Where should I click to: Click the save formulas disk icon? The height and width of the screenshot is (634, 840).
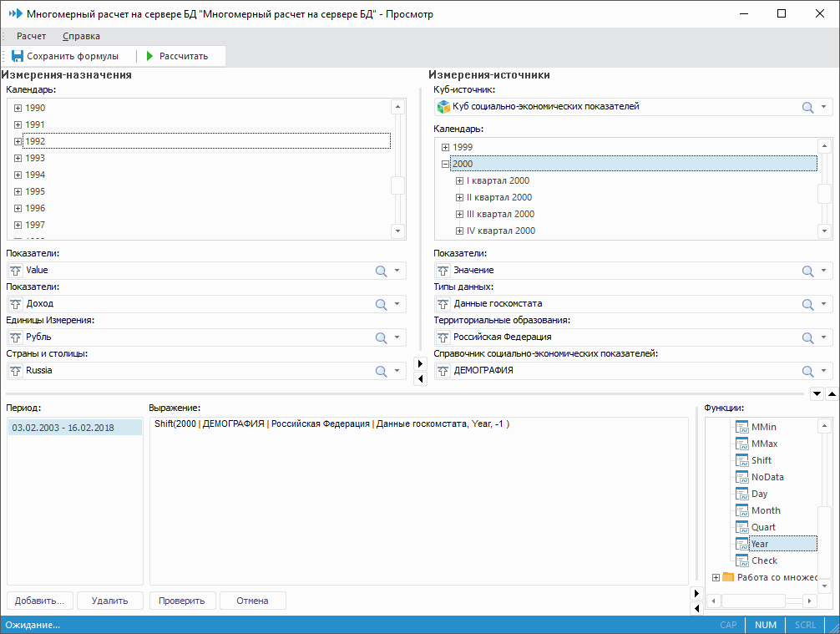pos(17,56)
